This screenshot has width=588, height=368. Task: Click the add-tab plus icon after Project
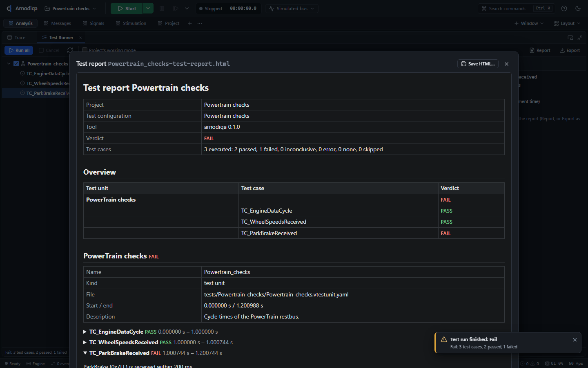pyautogui.click(x=190, y=23)
